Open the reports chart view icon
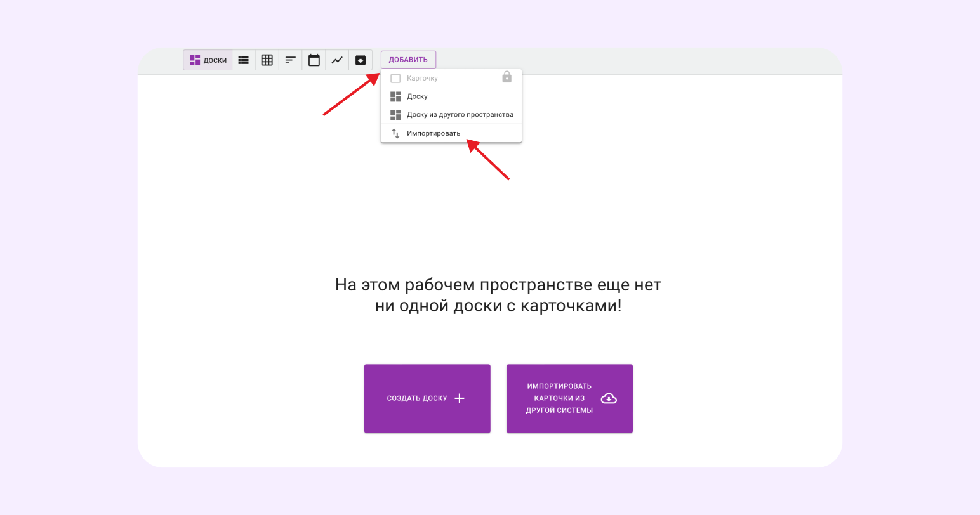The height and width of the screenshot is (515, 980). tap(337, 60)
